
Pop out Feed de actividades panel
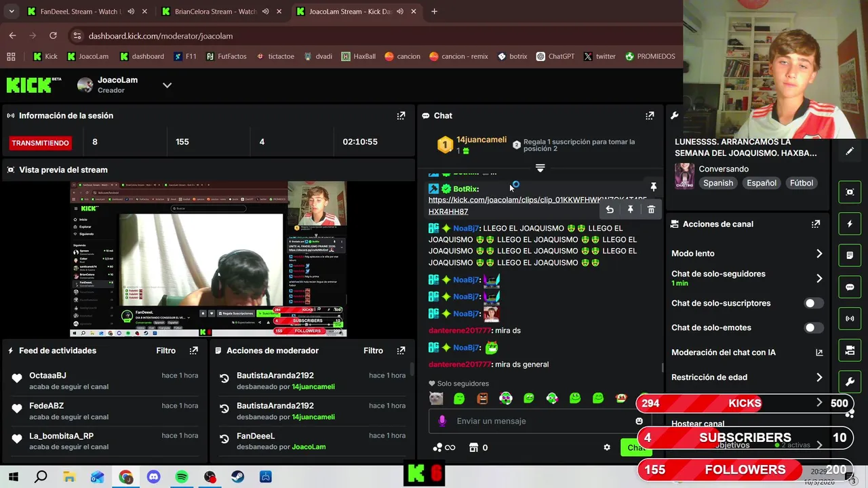coord(194,350)
